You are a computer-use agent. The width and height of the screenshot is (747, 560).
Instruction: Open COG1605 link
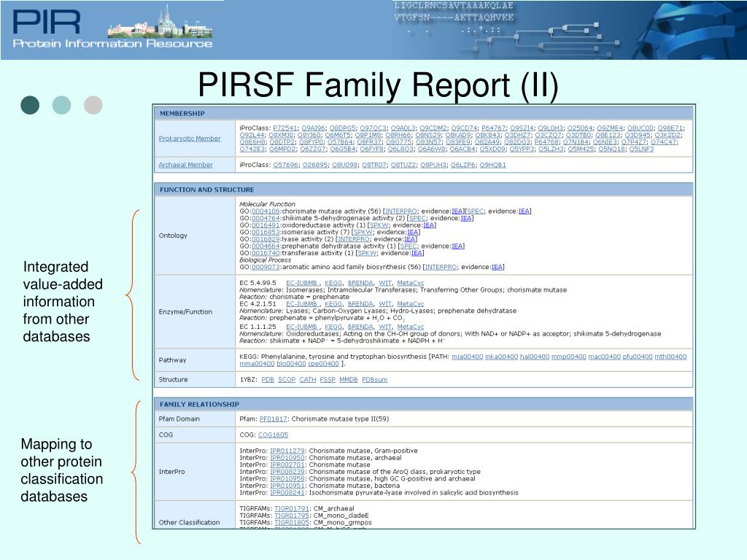click(273, 435)
